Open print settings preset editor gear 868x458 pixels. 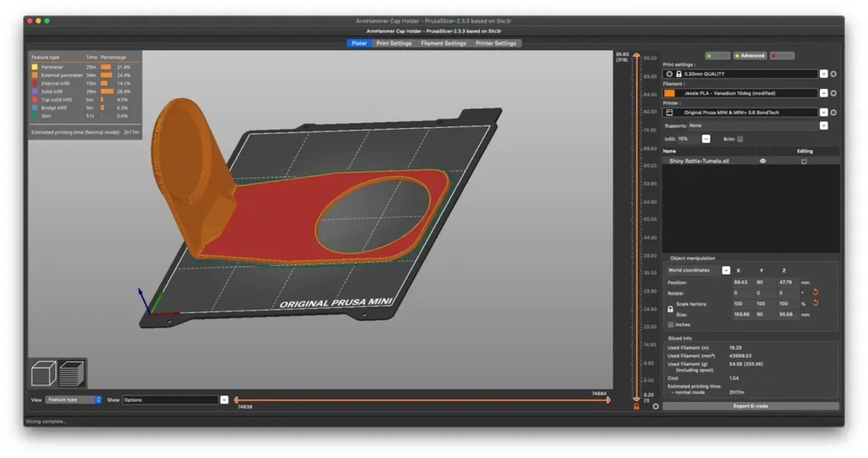(x=834, y=74)
